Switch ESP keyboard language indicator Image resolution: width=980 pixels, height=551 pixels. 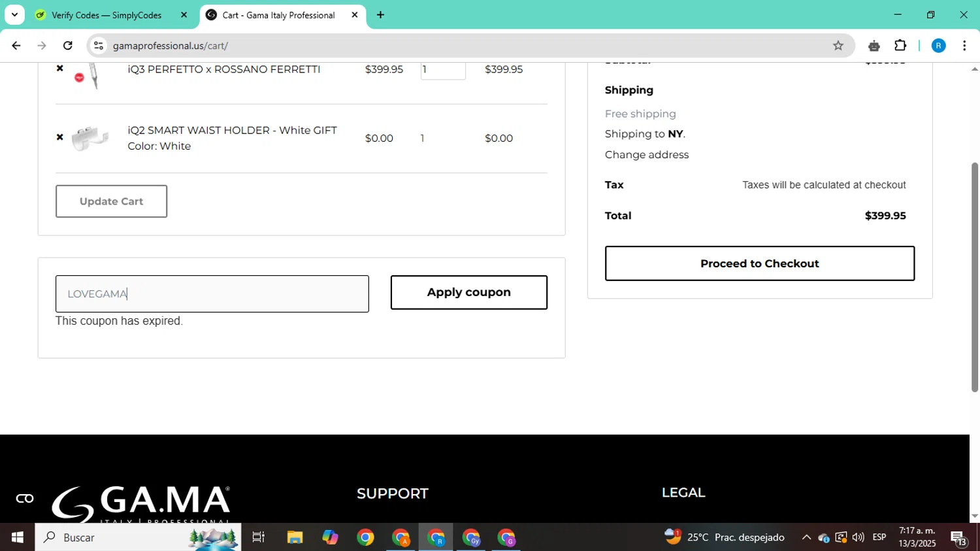(x=879, y=537)
